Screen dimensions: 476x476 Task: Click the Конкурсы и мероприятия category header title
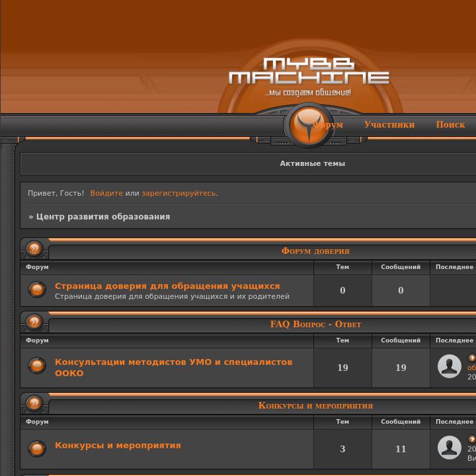[315, 405]
